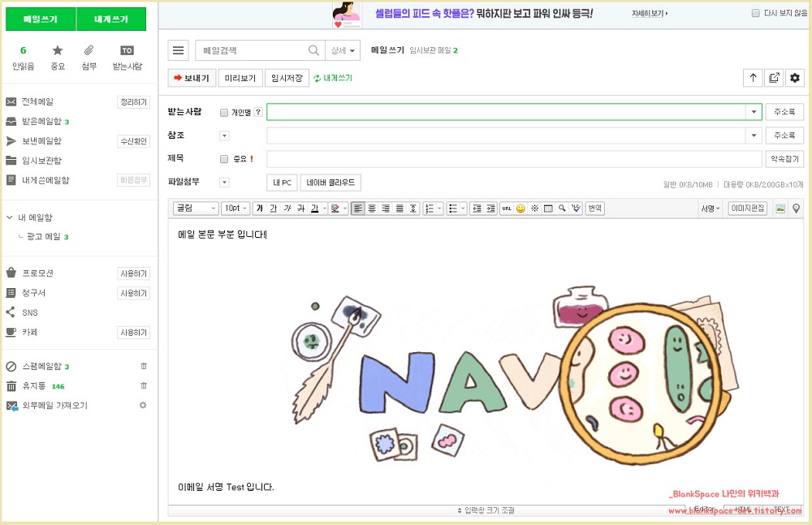Open numbered list style arrow
Image resolution: width=812 pixels, height=525 pixels.
click(x=439, y=209)
